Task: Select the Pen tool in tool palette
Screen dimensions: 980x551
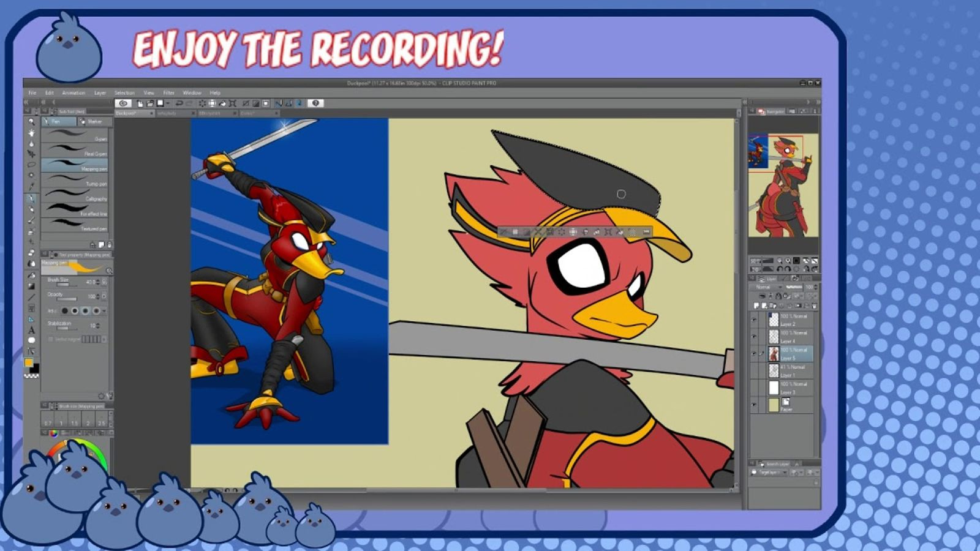Action: pos(31,198)
